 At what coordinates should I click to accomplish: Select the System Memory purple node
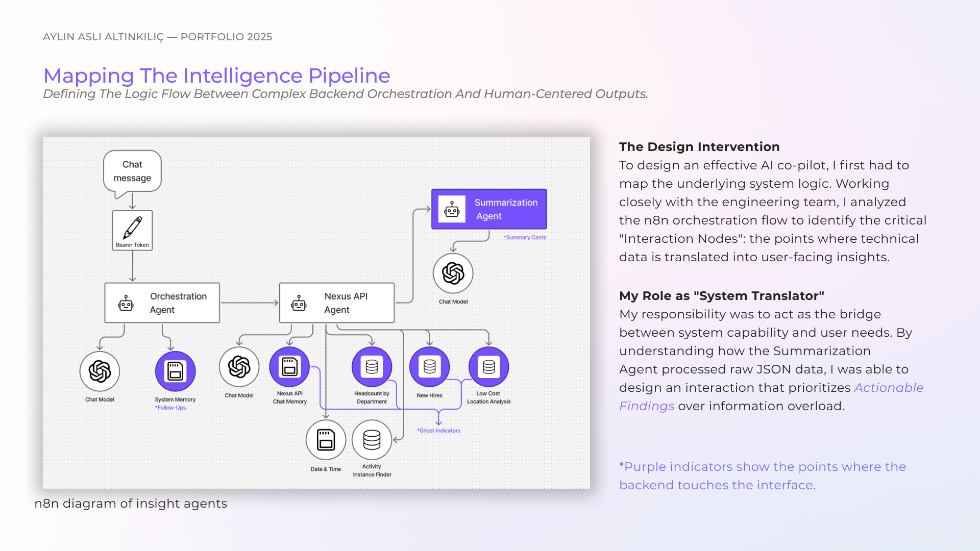click(175, 371)
